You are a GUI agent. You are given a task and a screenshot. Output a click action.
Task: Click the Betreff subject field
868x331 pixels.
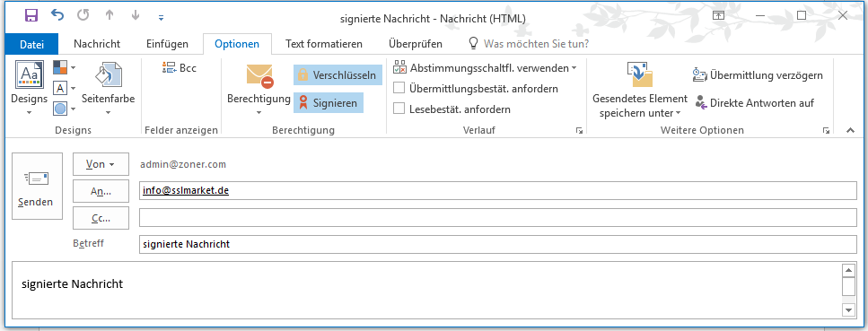coord(497,244)
